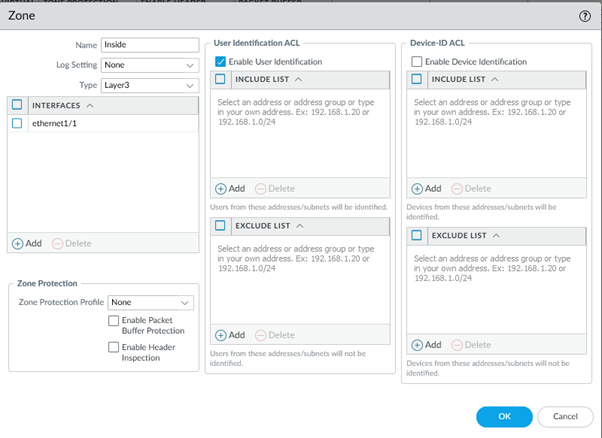Image resolution: width=602 pixels, height=438 pixels.
Task: Add address to Device-ID Include List
Action: click(426, 189)
